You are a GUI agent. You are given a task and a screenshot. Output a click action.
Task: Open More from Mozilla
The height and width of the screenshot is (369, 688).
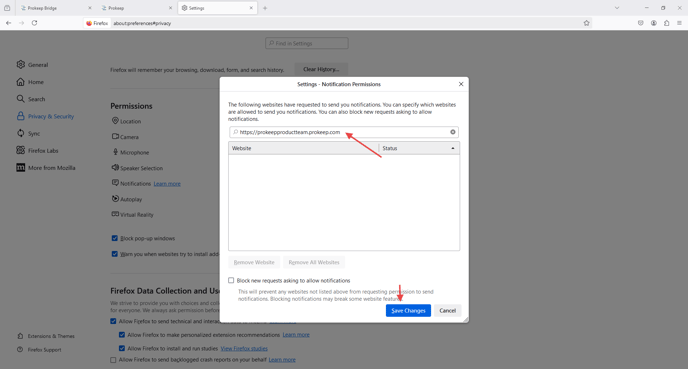pyautogui.click(x=46, y=168)
